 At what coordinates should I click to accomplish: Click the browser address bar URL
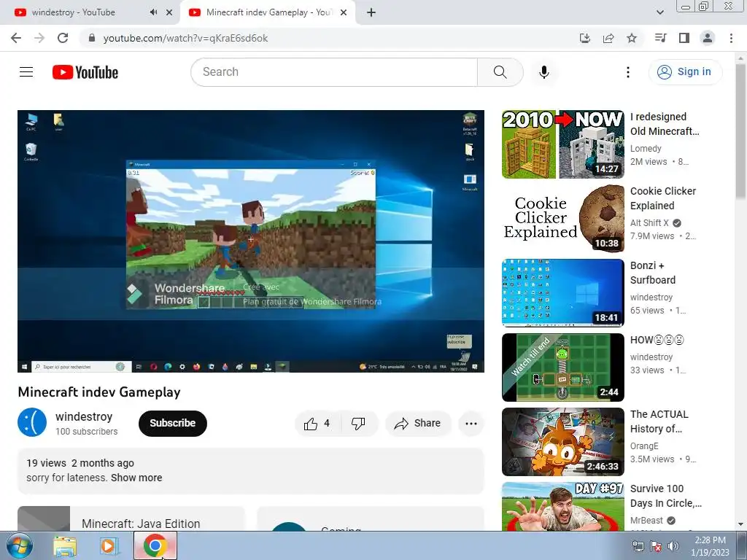[x=185, y=38]
